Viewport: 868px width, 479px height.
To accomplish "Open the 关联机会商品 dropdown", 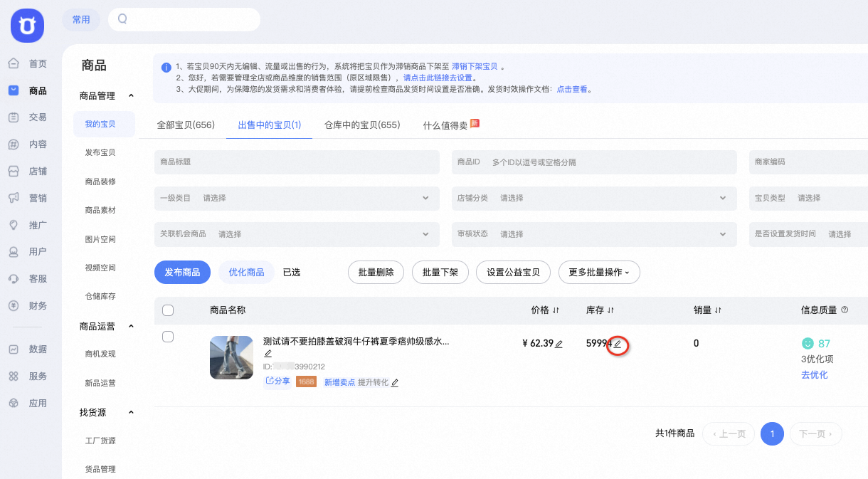I will (297, 234).
